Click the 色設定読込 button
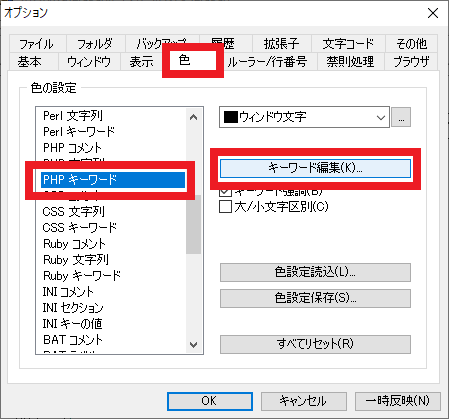The width and height of the screenshot is (449, 419). 315,272
